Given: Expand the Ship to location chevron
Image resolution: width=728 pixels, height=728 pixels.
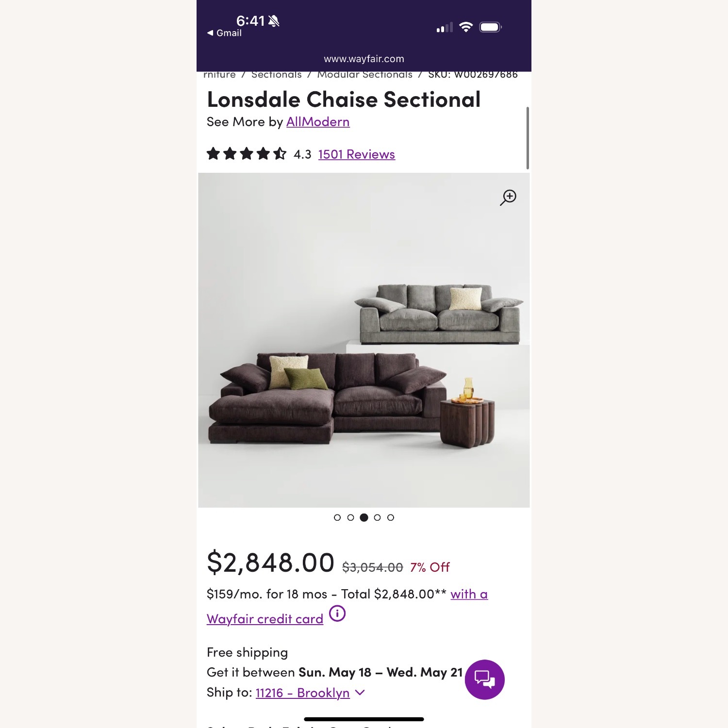Looking at the screenshot, I should 360,693.
